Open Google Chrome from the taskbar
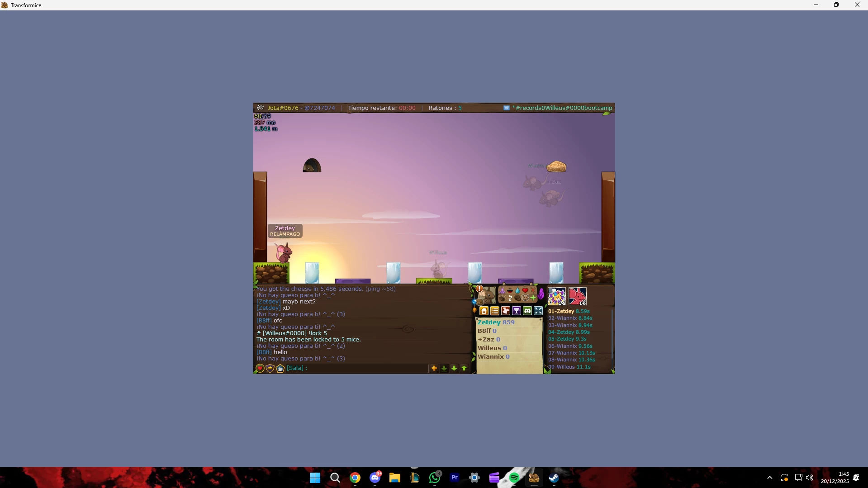868x488 pixels. pos(355,478)
